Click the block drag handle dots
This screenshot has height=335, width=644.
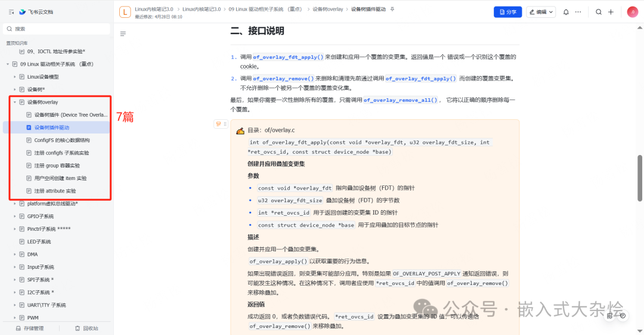click(x=225, y=124)
